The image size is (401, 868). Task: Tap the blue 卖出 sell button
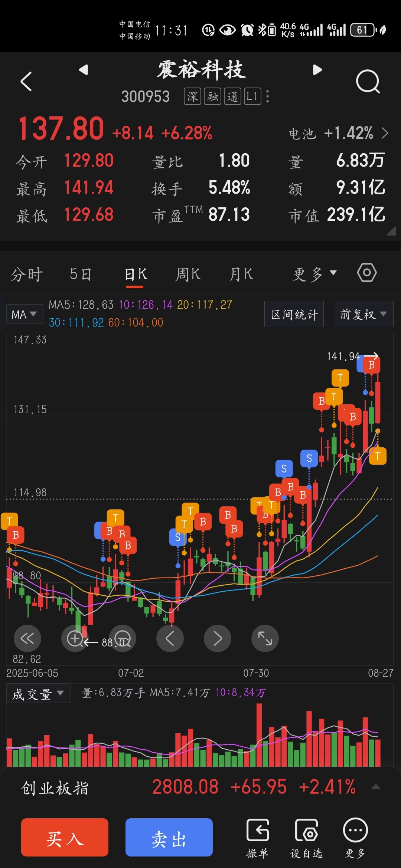pos(169,837)
